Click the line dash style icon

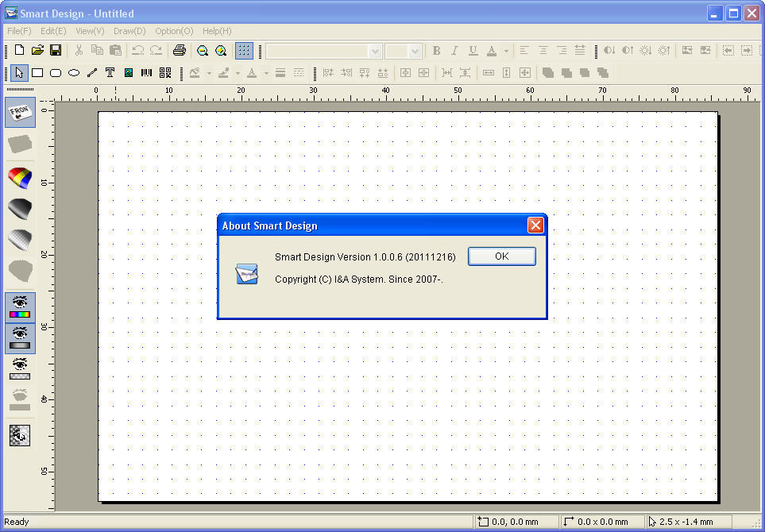pyautogui.click(x=299, y=73)
